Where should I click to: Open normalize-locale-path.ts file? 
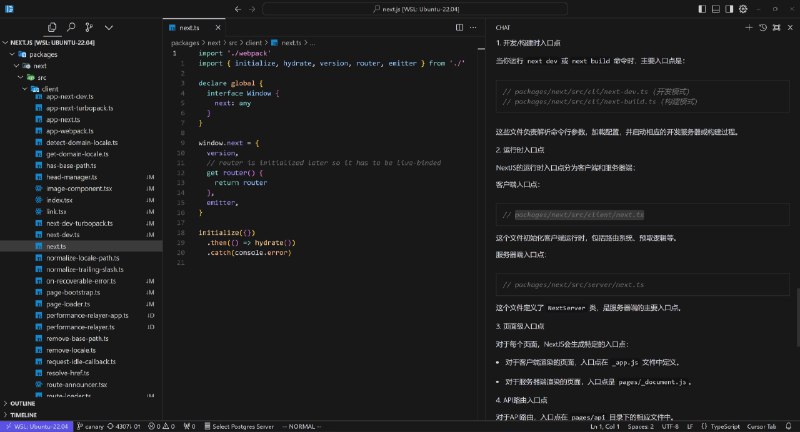[82, 258]
